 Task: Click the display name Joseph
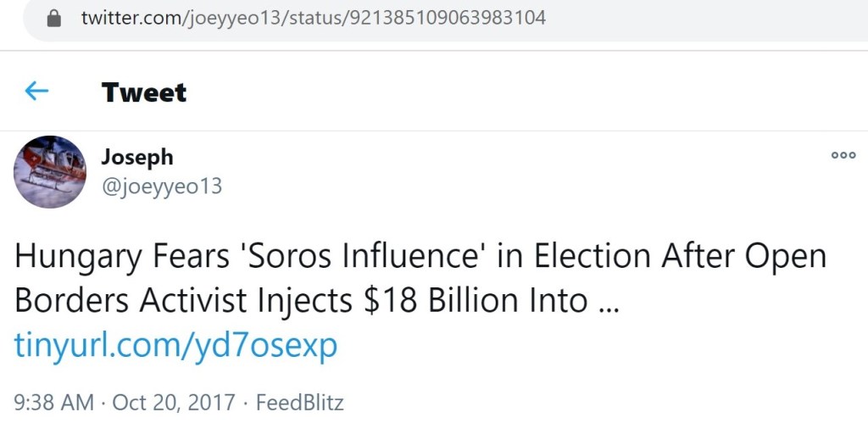[x=136, y=157]
